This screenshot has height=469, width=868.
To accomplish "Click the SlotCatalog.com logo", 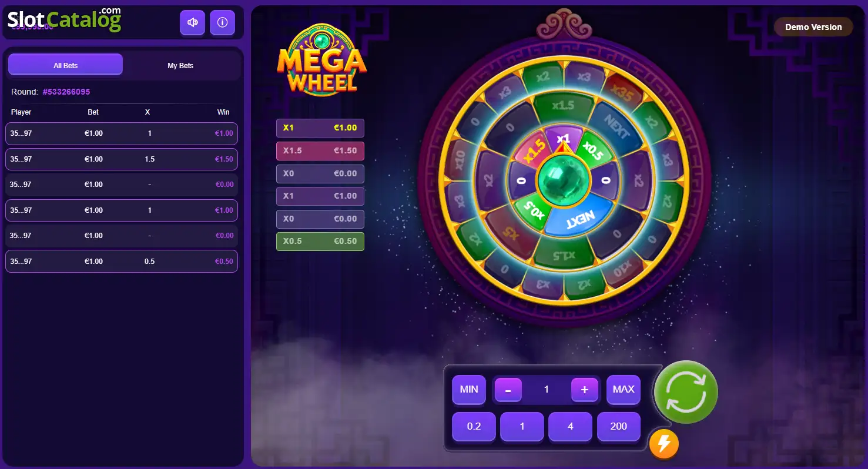I will pos(64,19).
